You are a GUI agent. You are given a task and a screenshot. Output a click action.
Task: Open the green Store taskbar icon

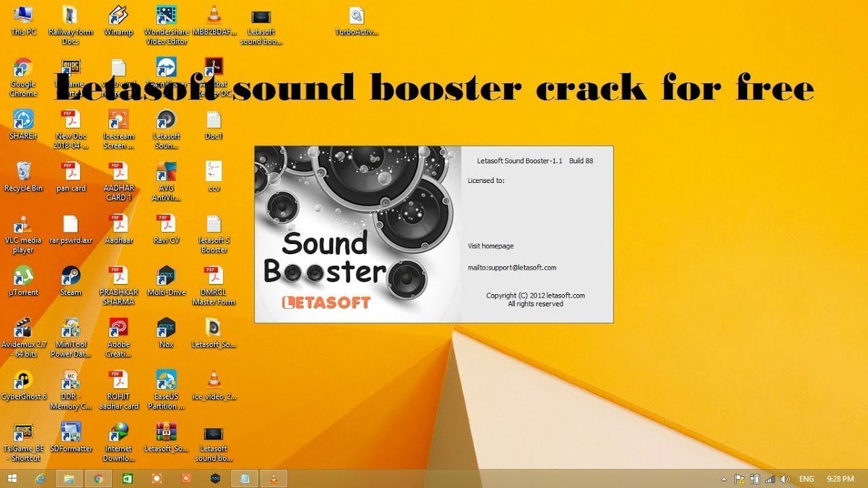click(x=127, y=479)
